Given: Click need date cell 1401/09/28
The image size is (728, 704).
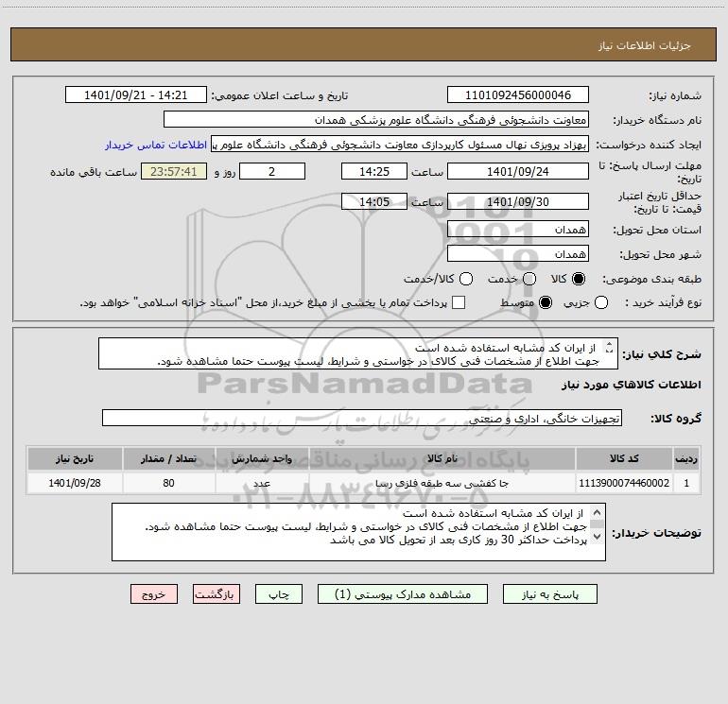Looking at the screenshot, I should point(75,483).
